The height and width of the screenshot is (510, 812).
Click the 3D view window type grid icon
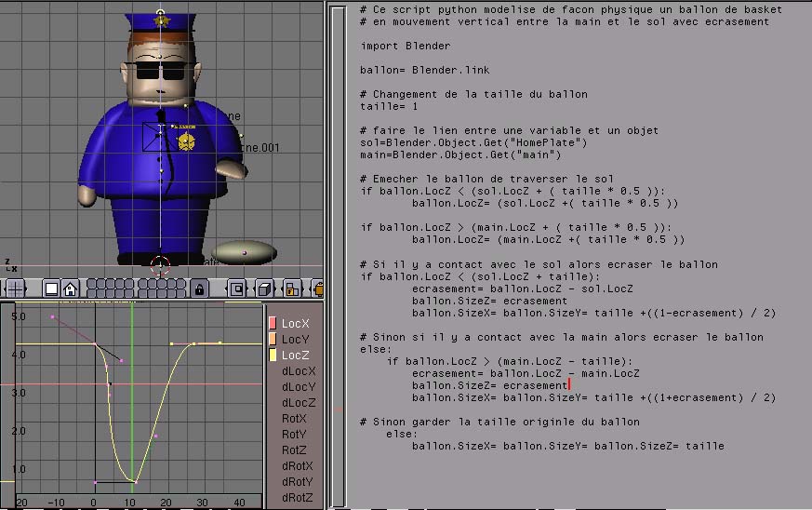16,289
